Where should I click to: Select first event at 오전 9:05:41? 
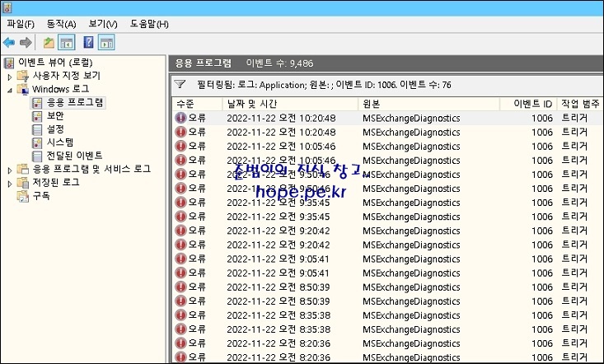pyautogui.click(x=387, y=259)
